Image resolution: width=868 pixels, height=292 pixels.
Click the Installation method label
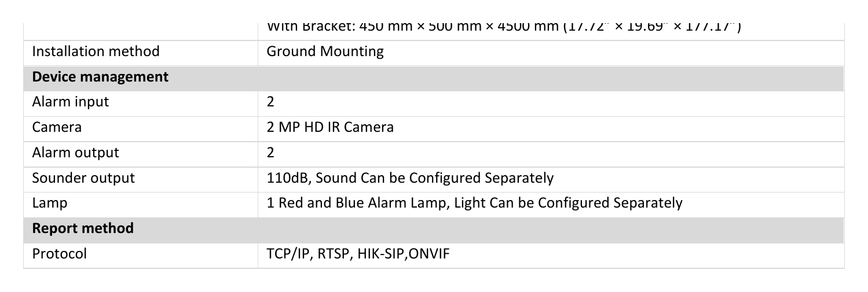pos(96,51)
